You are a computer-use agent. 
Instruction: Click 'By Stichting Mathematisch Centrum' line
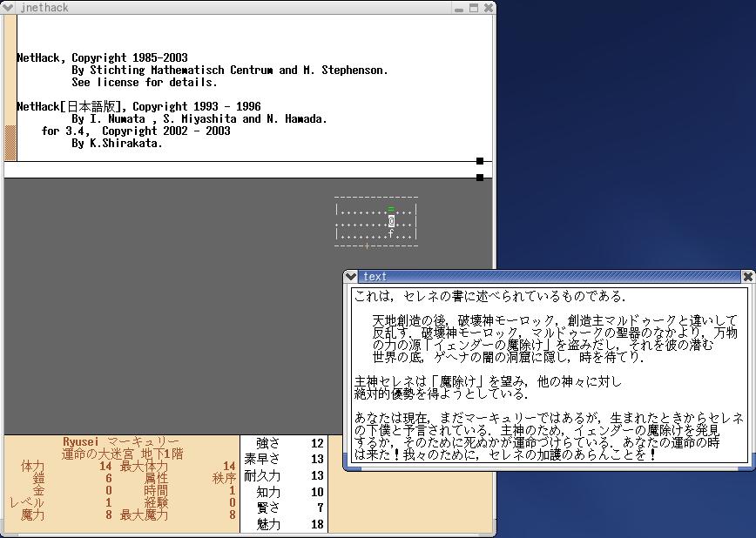click(230, 70)
